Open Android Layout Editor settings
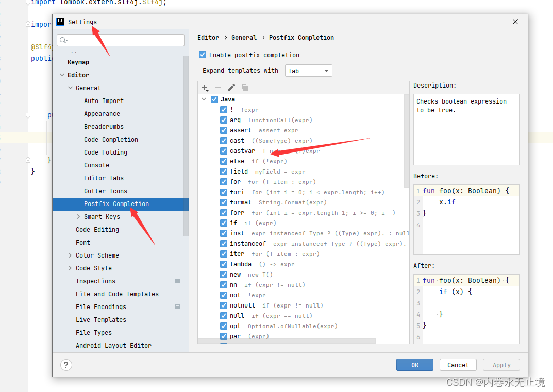 click(x=113, y=346)
